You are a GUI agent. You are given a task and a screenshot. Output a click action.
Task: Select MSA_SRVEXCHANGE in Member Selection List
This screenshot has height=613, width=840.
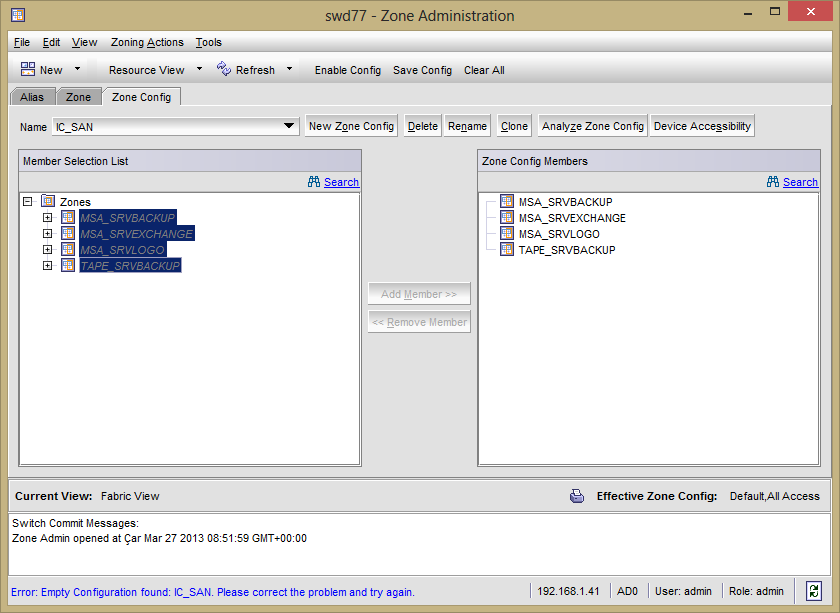click(x=137, y=234)
